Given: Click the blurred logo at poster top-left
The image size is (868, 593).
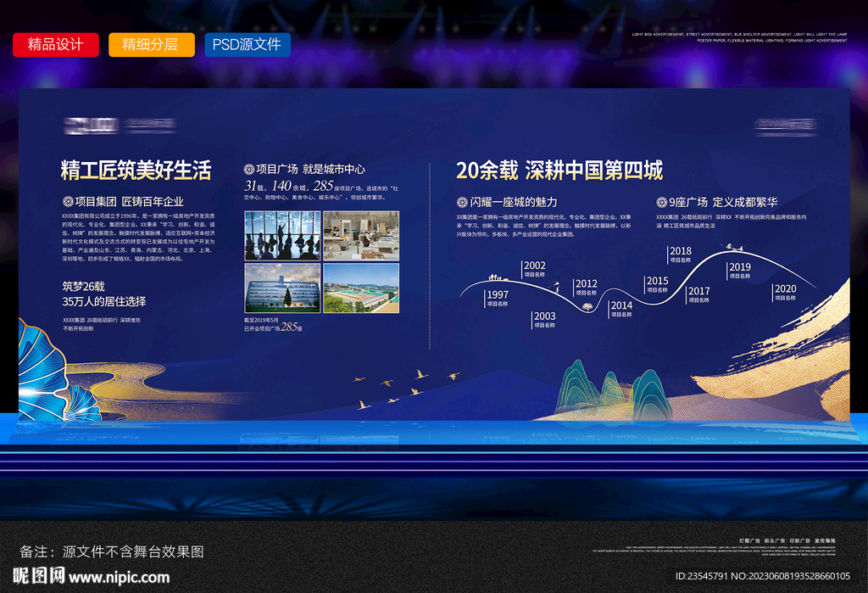Looking at the screenshot, I should (120, 126).
